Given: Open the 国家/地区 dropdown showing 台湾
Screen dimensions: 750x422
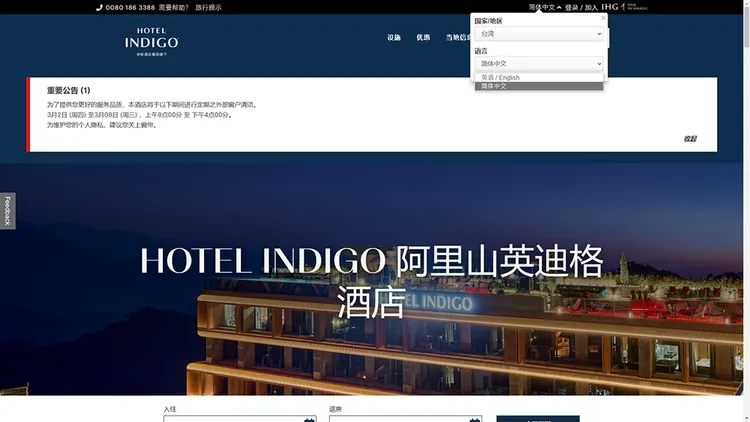Looking at the screenshot, I should 539,34.
